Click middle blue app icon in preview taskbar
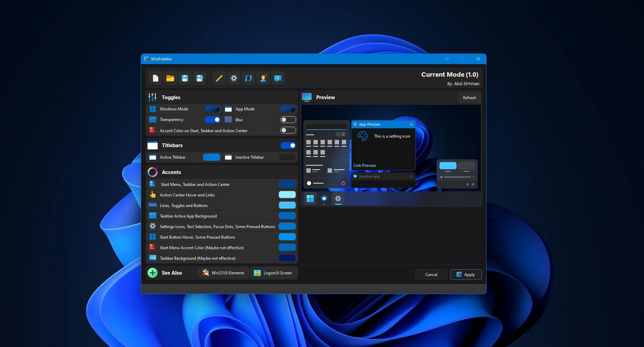The image size is (644, 347). click(x=324, y=199)
